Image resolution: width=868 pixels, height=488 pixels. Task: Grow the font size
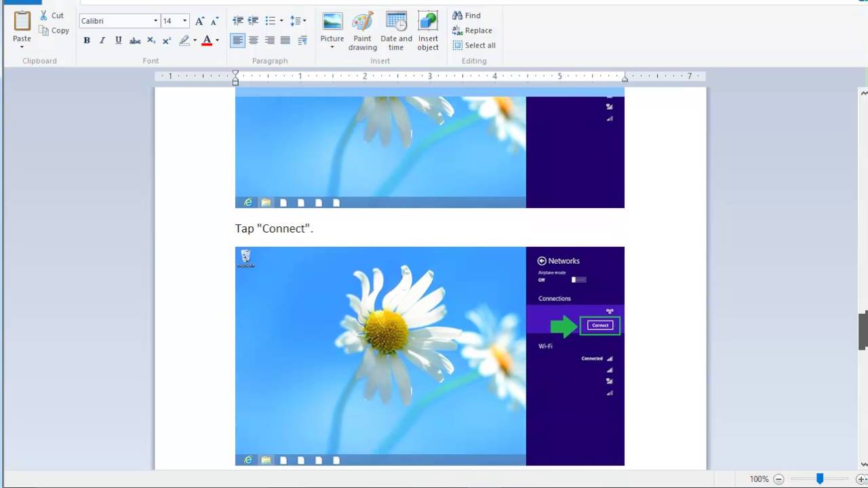[200, 21]
